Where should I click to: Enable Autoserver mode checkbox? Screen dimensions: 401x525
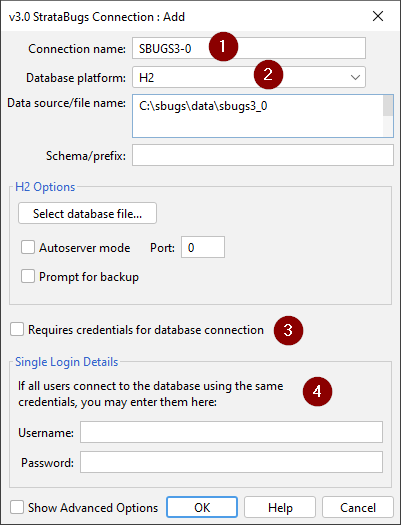28,248
